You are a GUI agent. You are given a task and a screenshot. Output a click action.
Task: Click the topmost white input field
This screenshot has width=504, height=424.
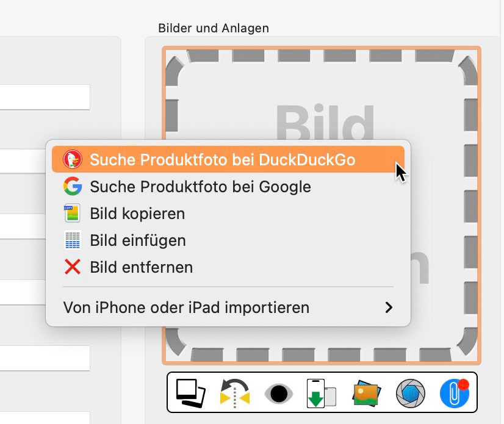[45, 97]
